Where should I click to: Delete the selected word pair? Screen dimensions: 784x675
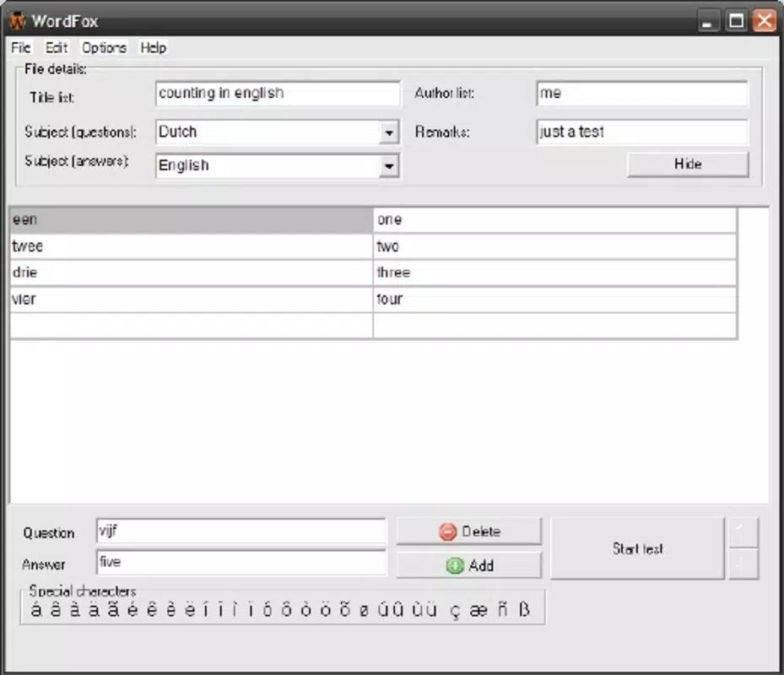click(468, 531)
